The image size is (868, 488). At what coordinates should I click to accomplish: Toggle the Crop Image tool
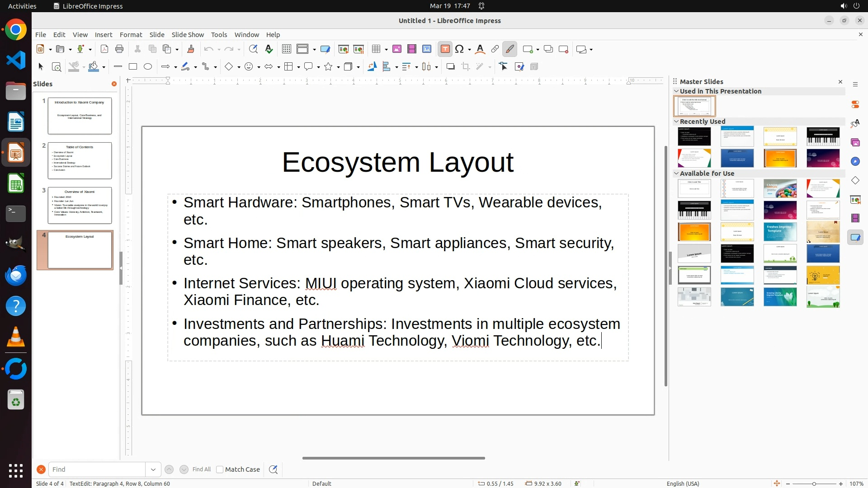466,67
